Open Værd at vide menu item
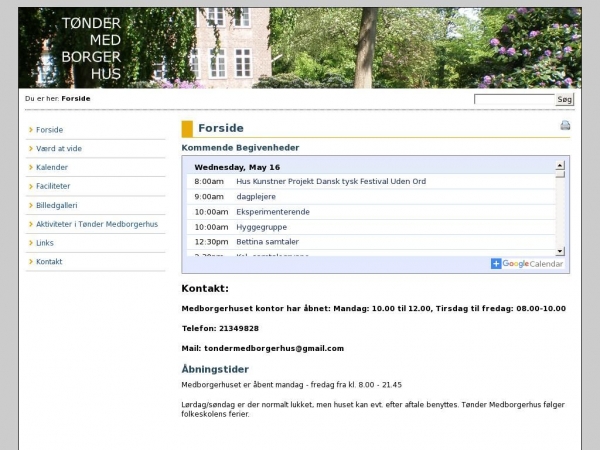 pos(59,148)
